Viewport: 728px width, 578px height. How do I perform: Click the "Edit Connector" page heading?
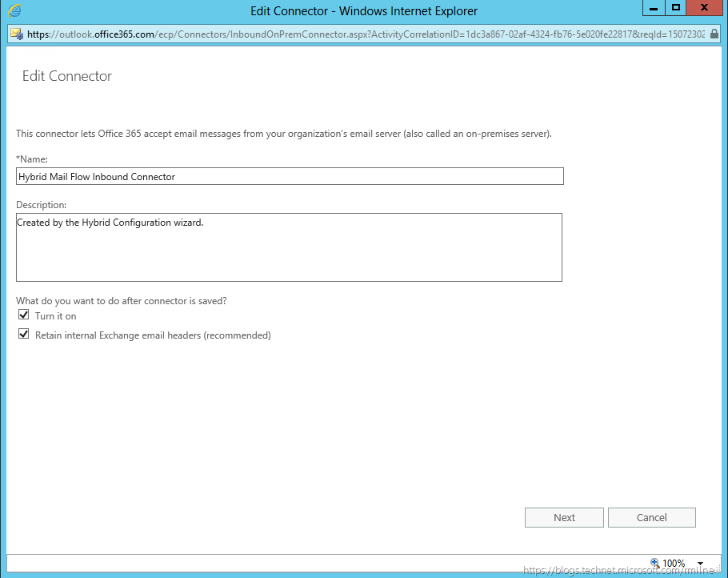click(x=67, y=77)
